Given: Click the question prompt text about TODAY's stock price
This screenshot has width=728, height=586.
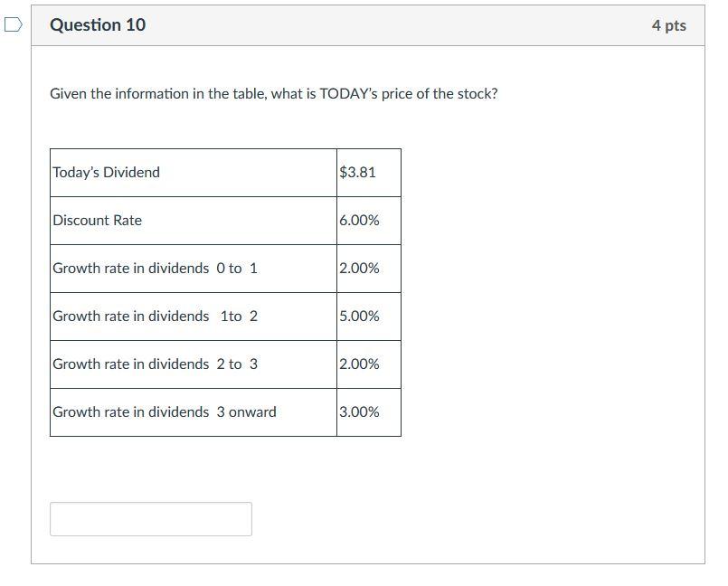Looking at the screenshot, I should tap(273, 91).
